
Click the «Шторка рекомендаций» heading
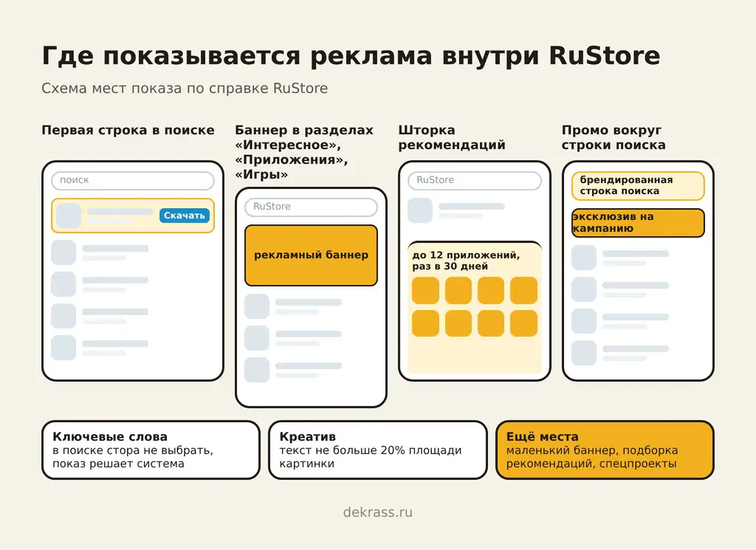point(452,137)
